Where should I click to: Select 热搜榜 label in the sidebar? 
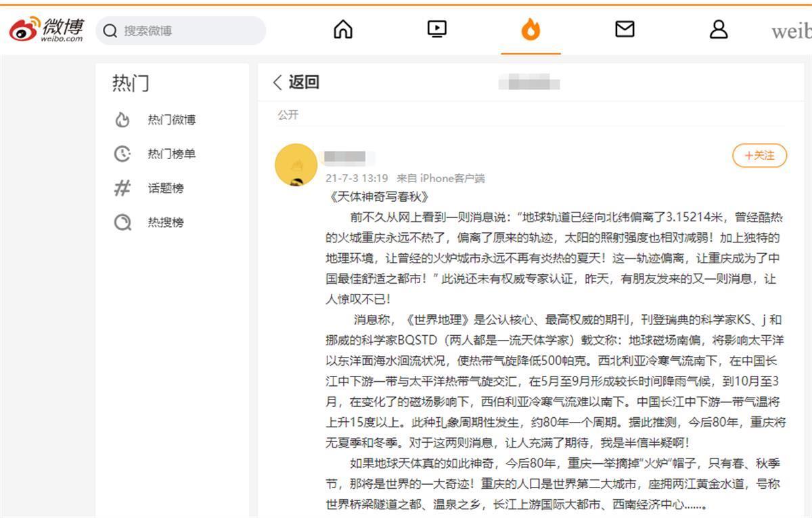tap(166, 222)
